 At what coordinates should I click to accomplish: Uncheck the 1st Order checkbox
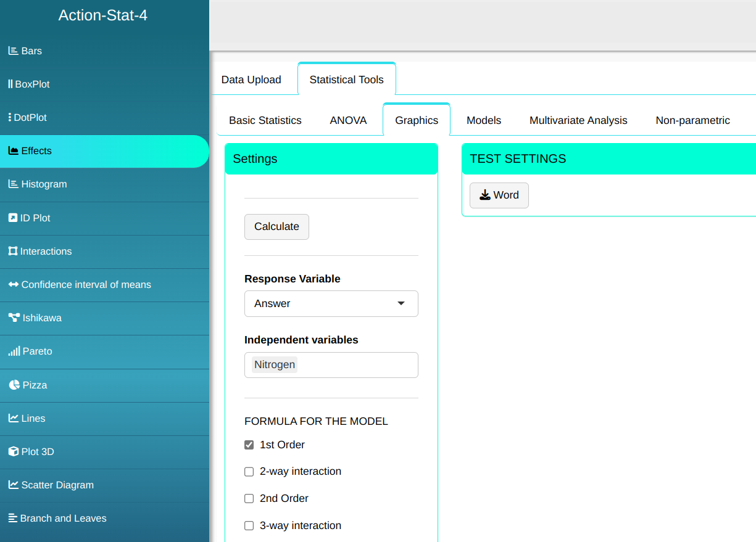pyautogui.click(x=249, y=445)
